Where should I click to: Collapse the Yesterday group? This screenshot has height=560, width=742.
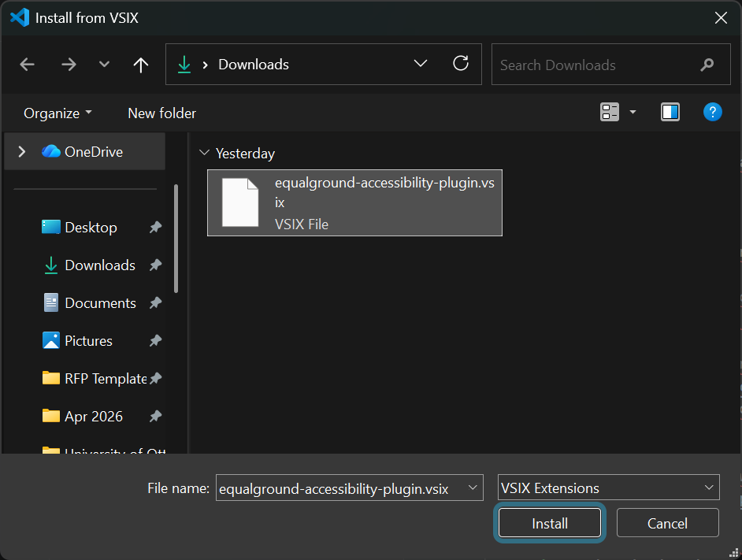click(x=205, y=153)
